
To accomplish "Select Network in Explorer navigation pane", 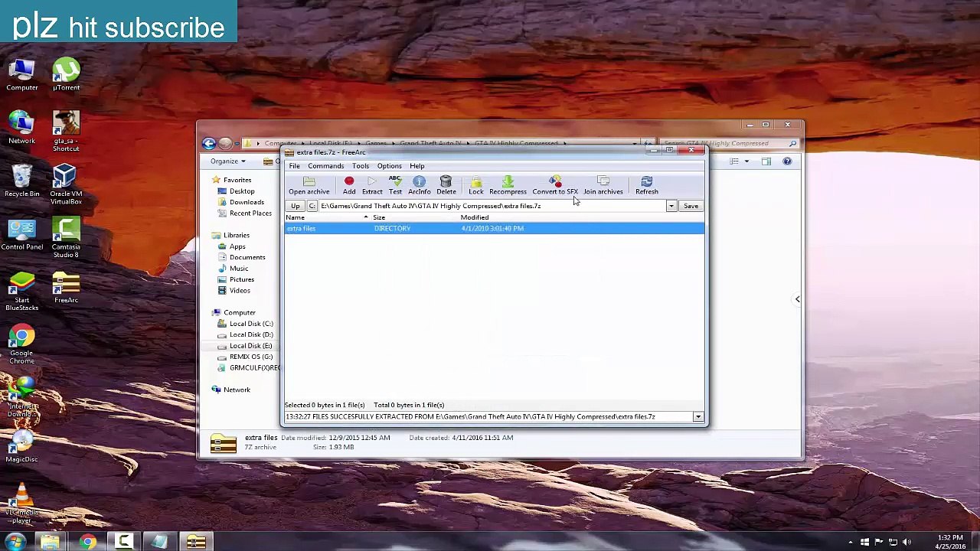I will (237, 390).
